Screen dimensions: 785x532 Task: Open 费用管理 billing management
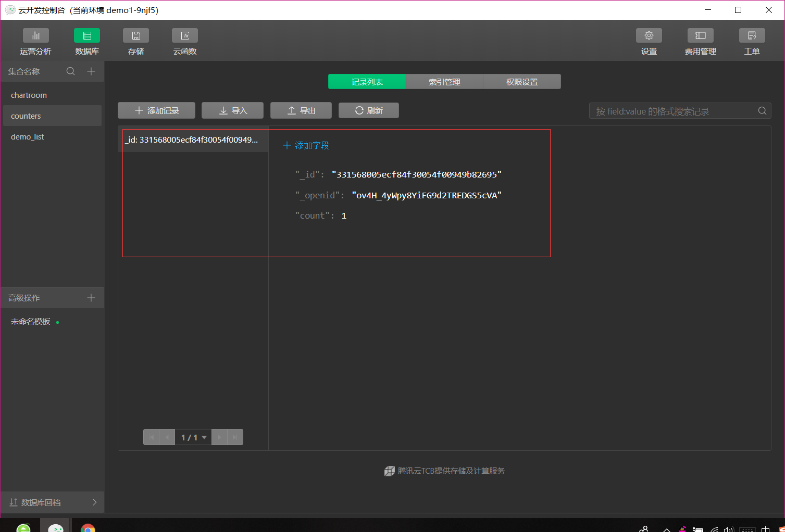tap(701, 42)
